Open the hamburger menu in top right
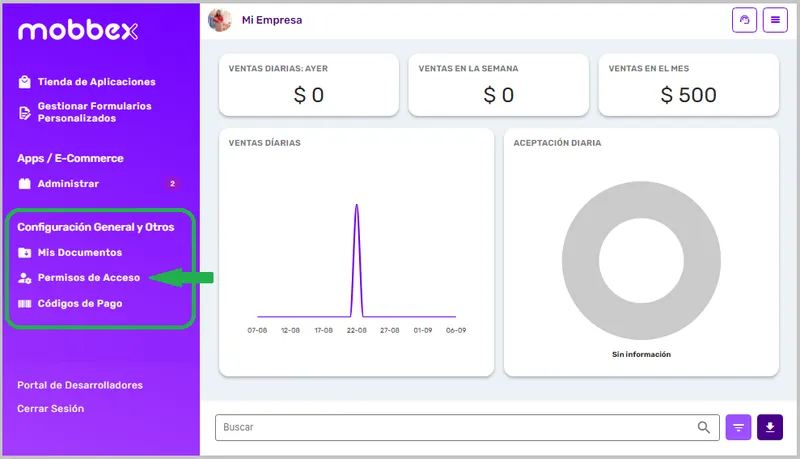Image resolution: width=800 pixels, height=459 pixels. pos(774,20)
